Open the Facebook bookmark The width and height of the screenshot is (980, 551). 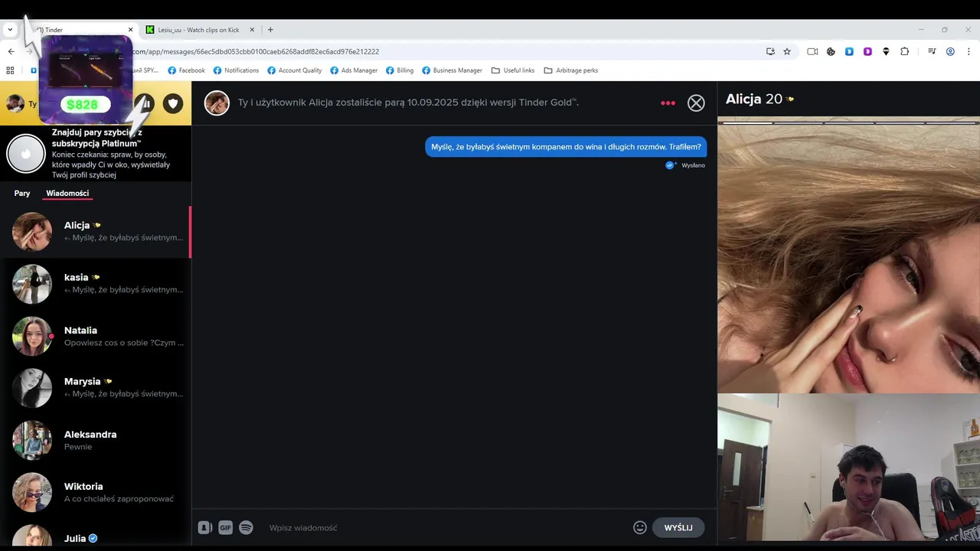(186, 70)
